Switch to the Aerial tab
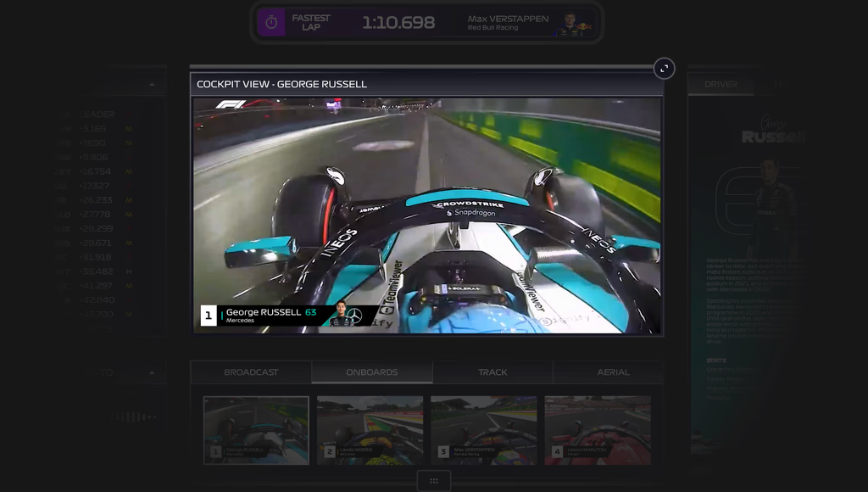The image size is (868, 492). tap(614, 372)
